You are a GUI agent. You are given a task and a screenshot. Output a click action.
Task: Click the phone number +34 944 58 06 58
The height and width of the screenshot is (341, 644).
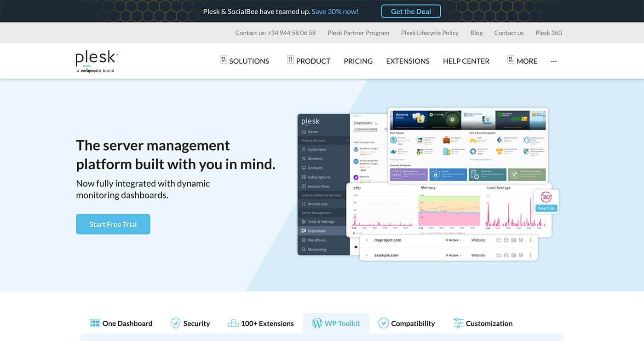tap(292, 33)
